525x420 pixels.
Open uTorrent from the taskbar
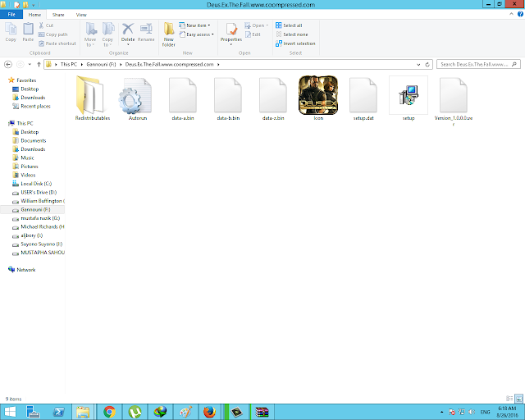coord(135,412)
